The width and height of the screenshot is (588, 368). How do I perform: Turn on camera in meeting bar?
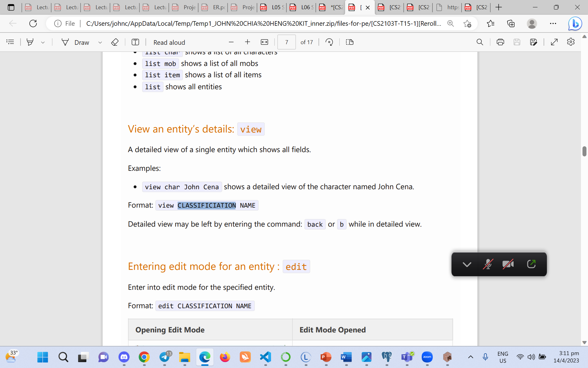coord(508,264)
